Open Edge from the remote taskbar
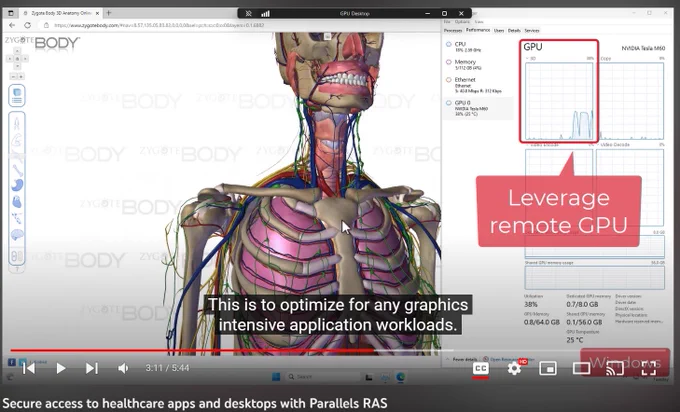 click(x=400, y=377)
